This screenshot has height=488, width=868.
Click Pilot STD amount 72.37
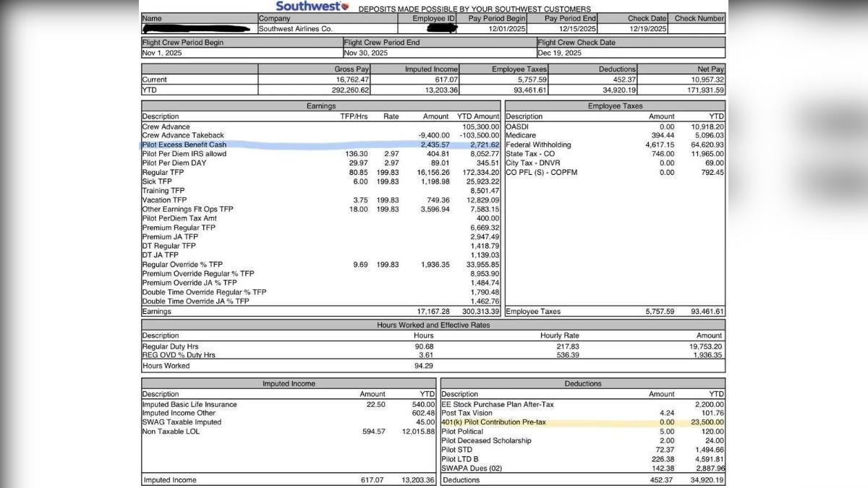coord(665,450)
